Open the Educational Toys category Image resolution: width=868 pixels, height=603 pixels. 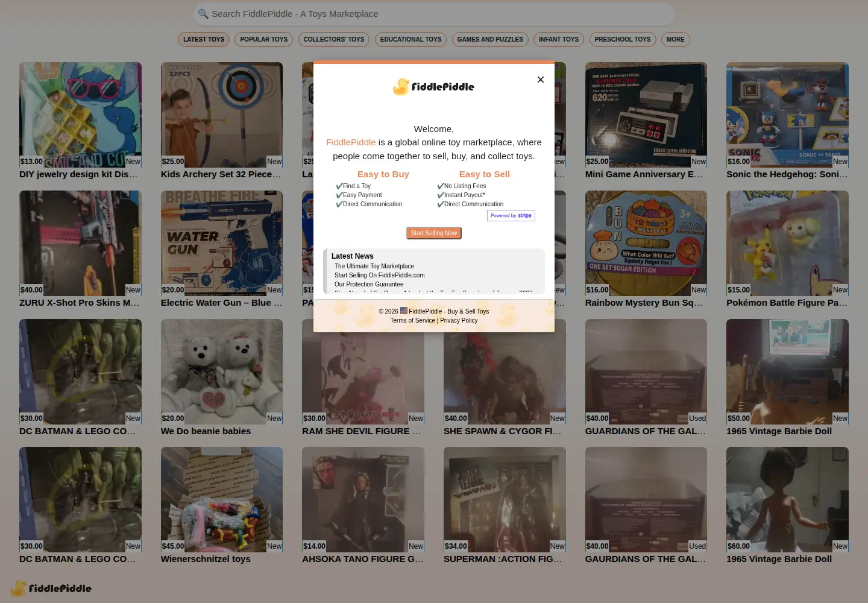(411, 40)
